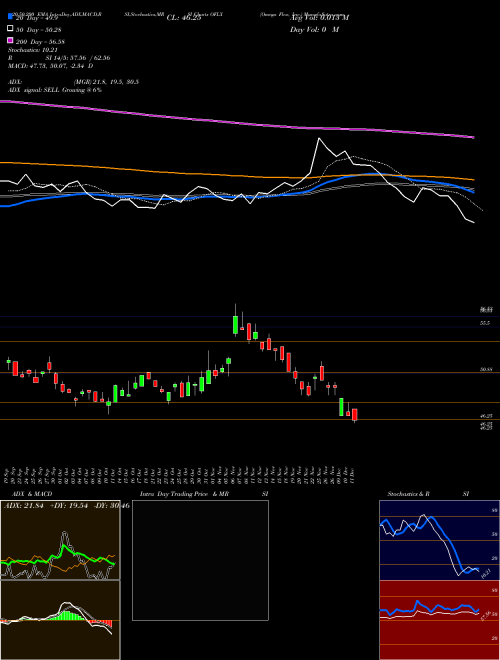500x660 pixels.
Task: Click the white 50 Day legend swatch
Action: [11, 29]
